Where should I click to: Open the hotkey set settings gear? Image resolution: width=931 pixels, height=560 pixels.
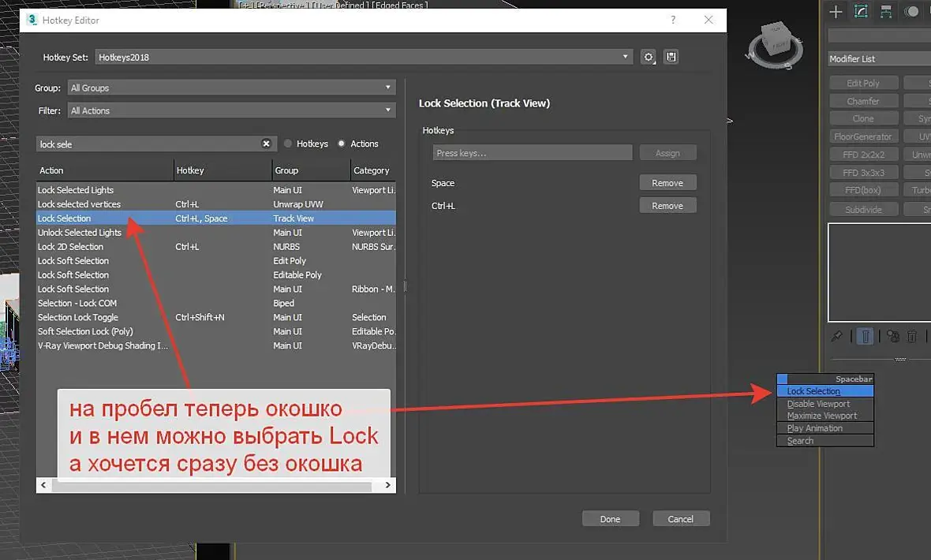(649, 57)
